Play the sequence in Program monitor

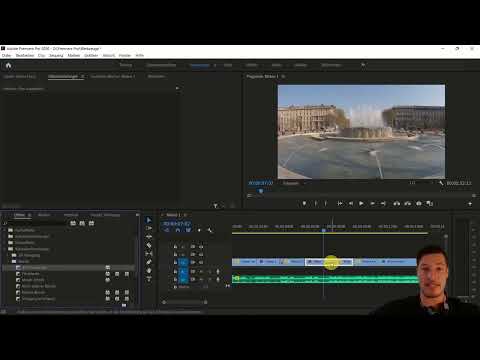coord(361,203)
